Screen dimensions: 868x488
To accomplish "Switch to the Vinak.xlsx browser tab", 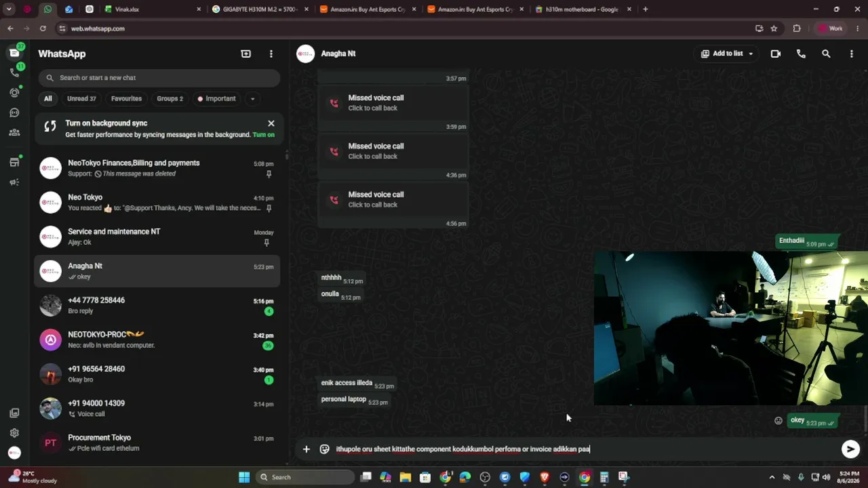I will [x=153, y=9].
